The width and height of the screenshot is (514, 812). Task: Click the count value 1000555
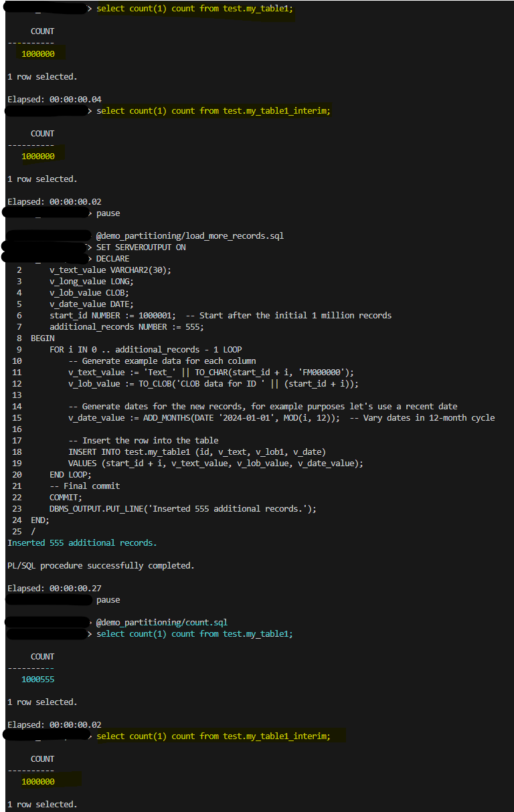(x=38, y=679)
